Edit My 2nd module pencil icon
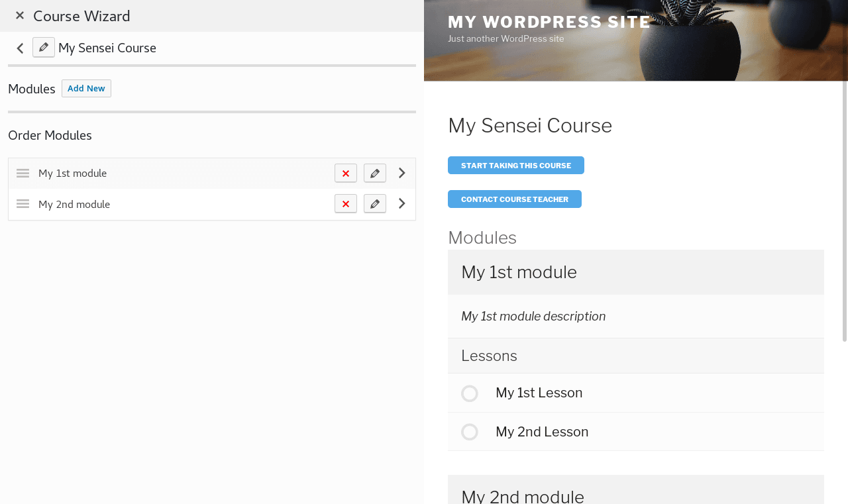848x504 pixels. [374, 204]
